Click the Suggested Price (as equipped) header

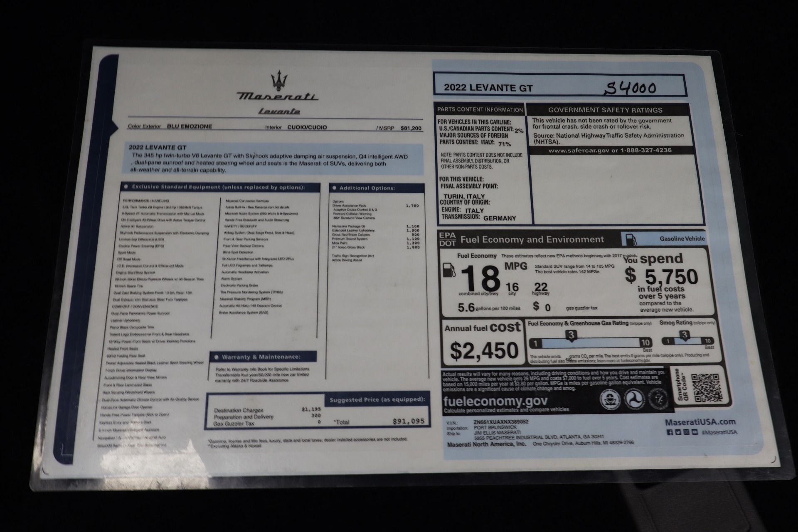(377, 399)
